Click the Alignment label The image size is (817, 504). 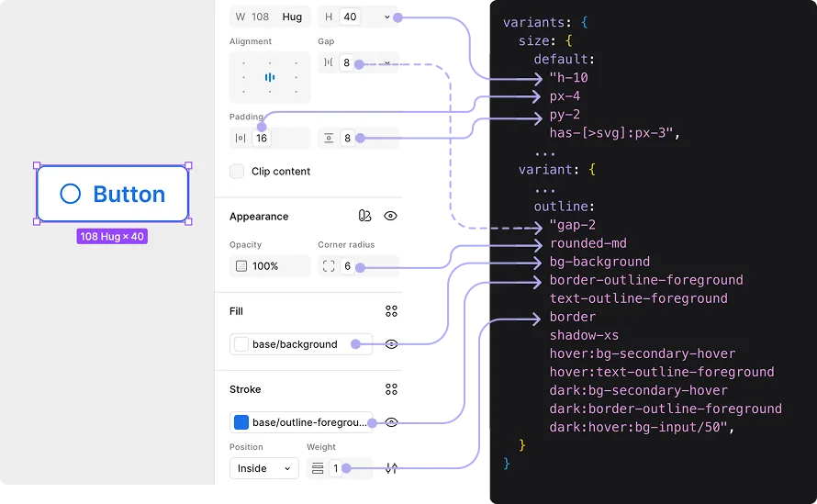coord(251,41)
